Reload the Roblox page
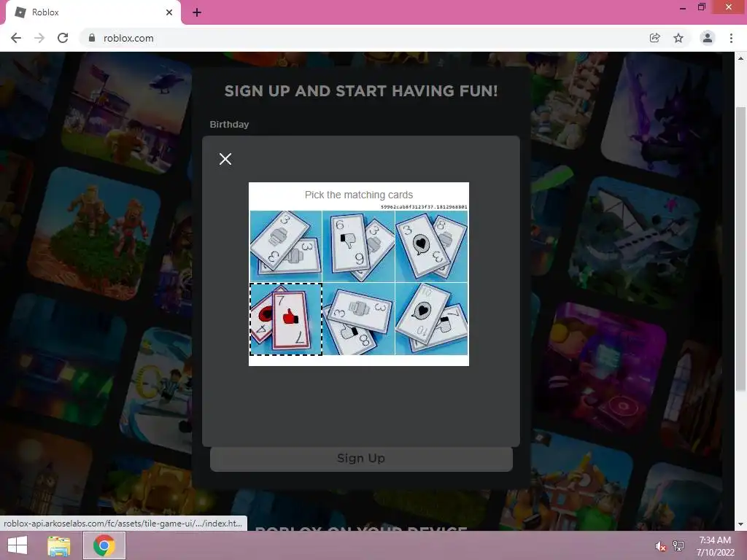747x560 pixels. tap(63, 38)
